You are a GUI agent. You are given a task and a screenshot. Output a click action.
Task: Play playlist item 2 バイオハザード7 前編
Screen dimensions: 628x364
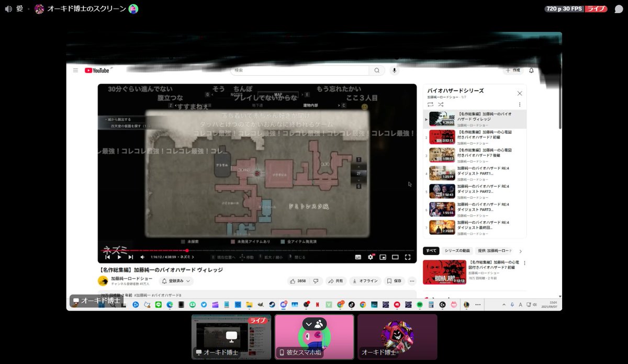(x=475, y=136)
